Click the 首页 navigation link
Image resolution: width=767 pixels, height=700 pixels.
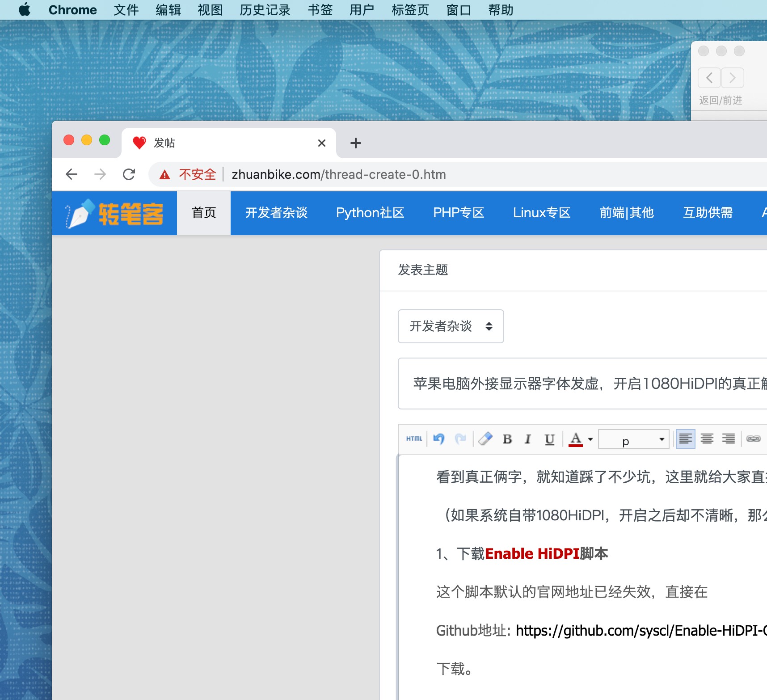[204, 213]
